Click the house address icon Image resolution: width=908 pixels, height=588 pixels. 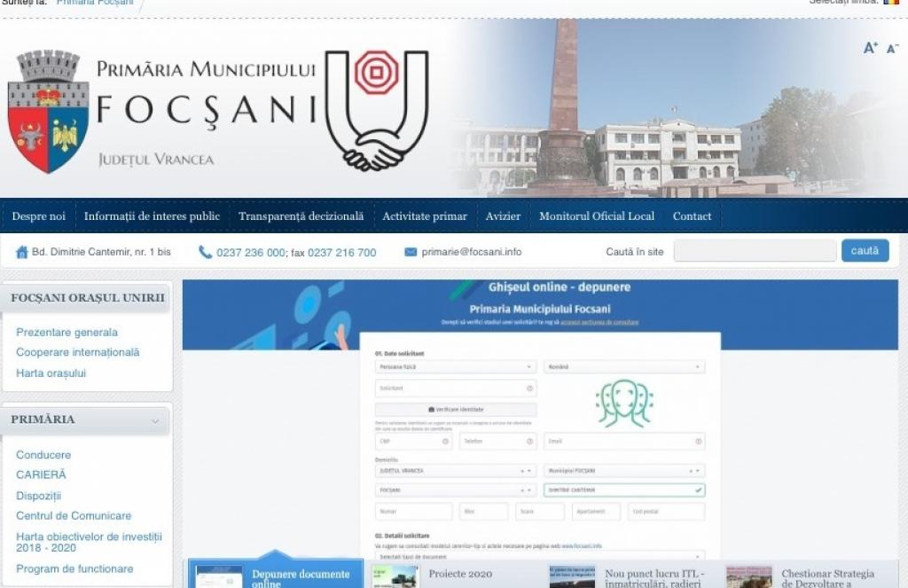[x=22, y=252]
